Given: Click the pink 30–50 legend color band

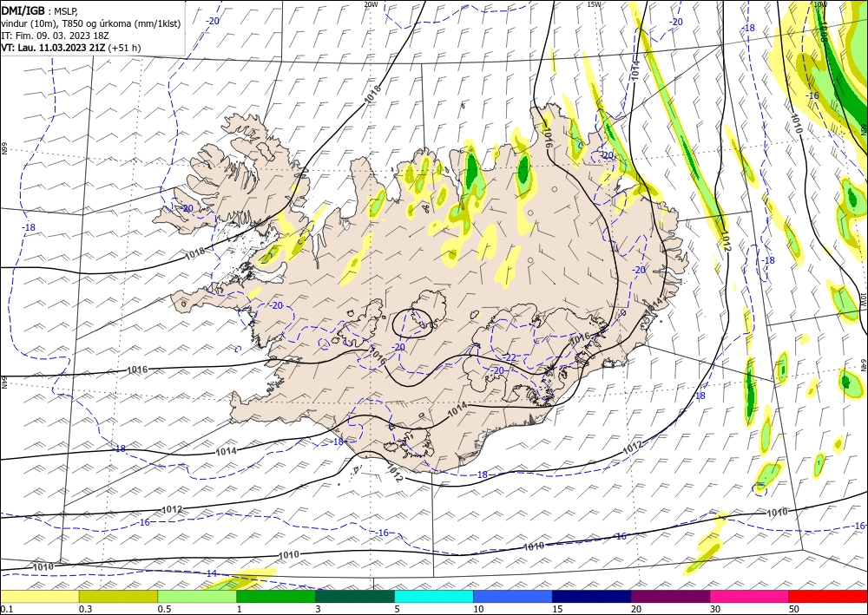Looking at the screenshot, I should point(750,596).
